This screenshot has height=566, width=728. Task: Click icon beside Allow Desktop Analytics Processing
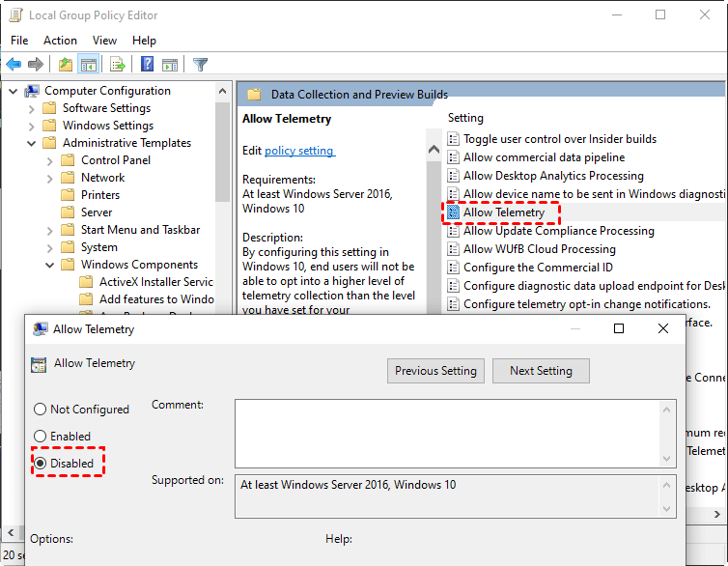(x=453, y=176)
